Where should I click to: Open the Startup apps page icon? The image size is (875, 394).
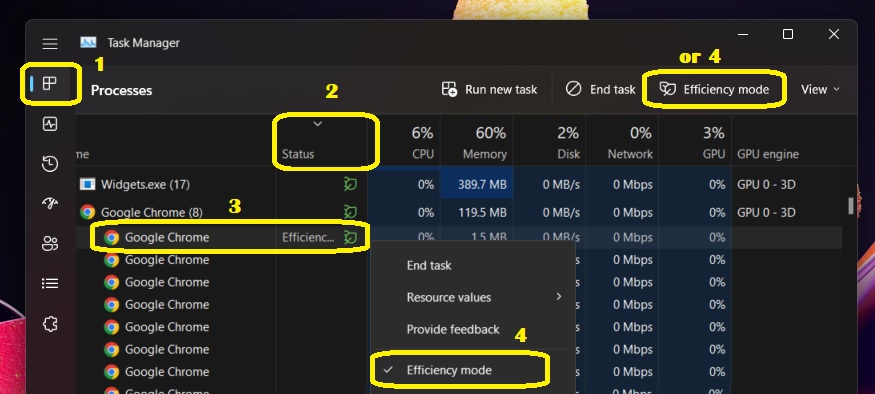(x=50, y=203)
